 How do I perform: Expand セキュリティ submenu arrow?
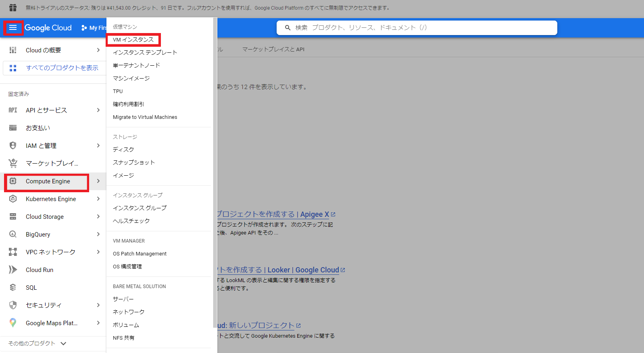click(x=98, y=305)
